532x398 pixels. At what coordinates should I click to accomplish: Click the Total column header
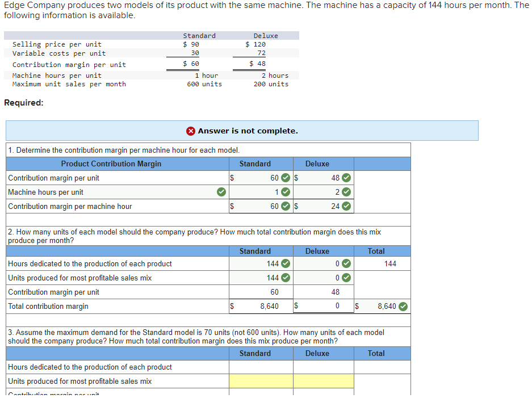click(376, 251)
